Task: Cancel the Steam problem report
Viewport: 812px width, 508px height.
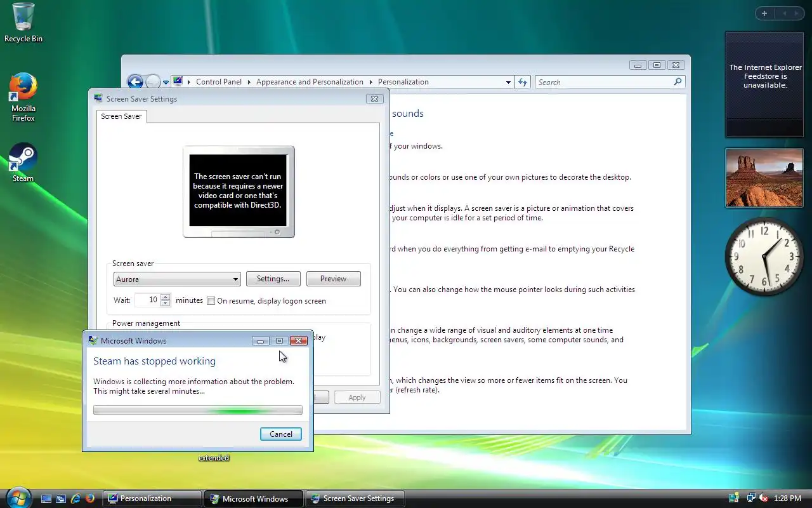Action: (x=281, y=434)
